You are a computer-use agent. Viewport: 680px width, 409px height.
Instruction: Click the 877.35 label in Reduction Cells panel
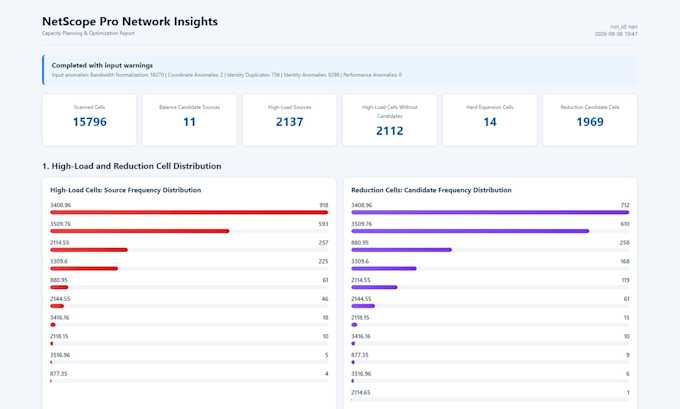click(x=360, y=354)
